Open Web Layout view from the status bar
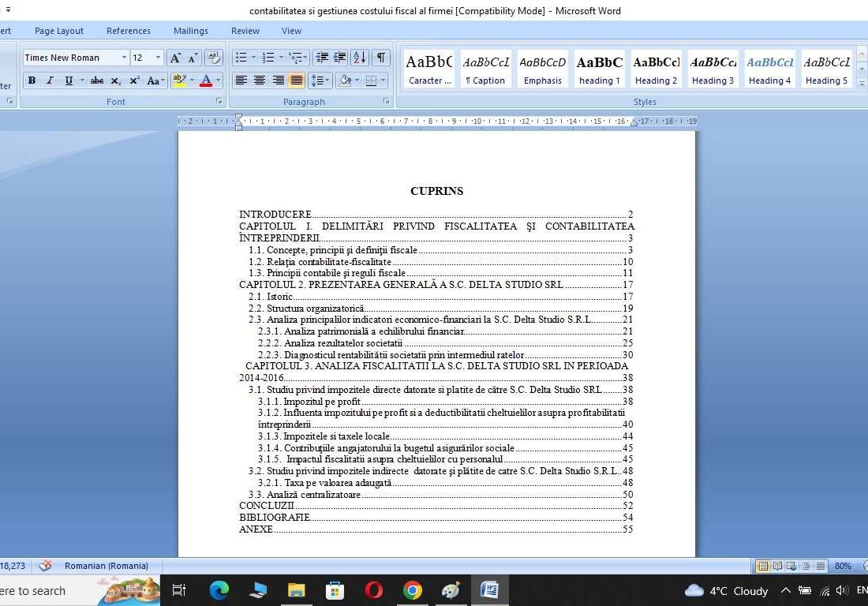Viewport: 868px width, 606px height. tap(791, 566)
